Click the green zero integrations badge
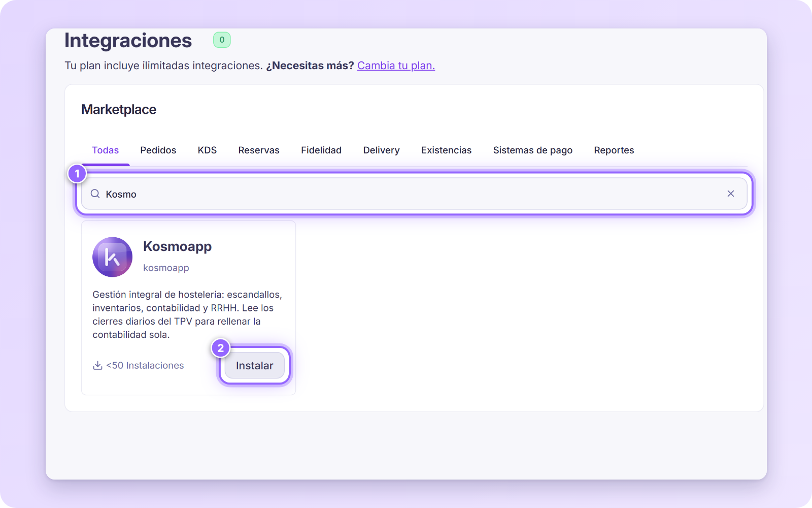 coord(222,40)
